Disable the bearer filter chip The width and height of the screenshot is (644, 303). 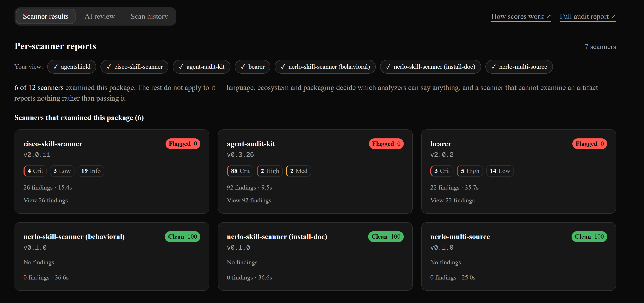tap(252, 67)
